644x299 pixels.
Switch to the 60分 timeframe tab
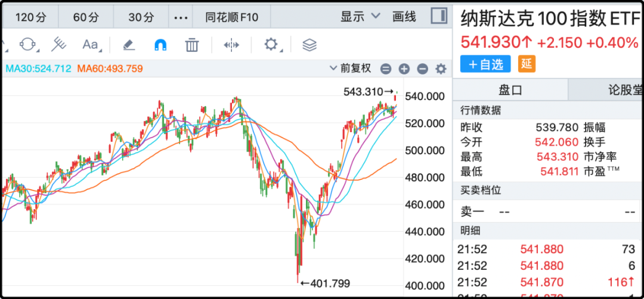pyautogui.click(x=86, y=17)
